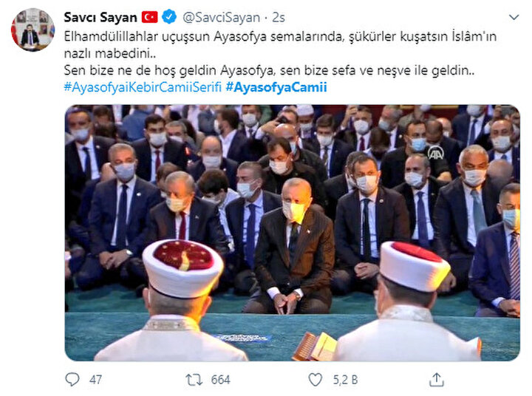Click the retweet arrows icon

[194, 380]
